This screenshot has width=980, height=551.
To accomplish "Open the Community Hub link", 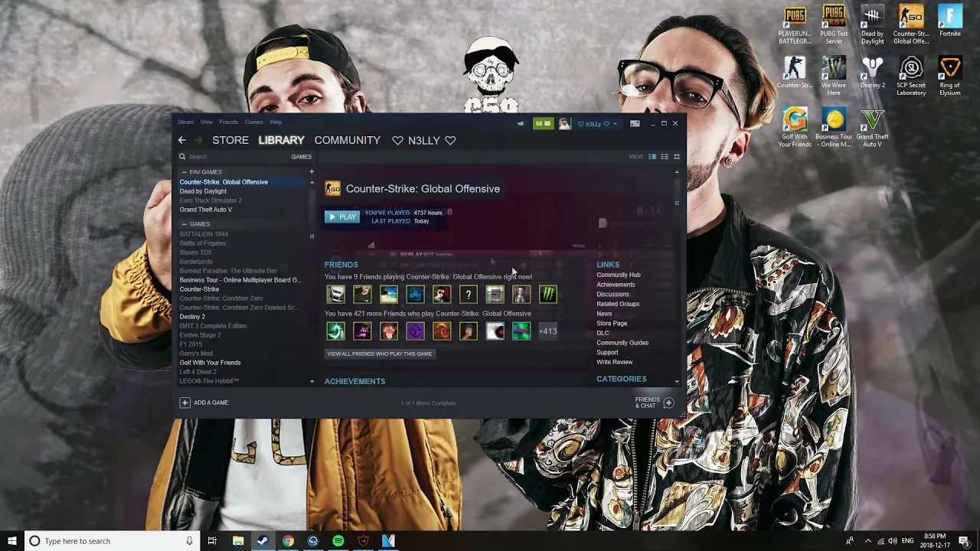I will point(619,275).
